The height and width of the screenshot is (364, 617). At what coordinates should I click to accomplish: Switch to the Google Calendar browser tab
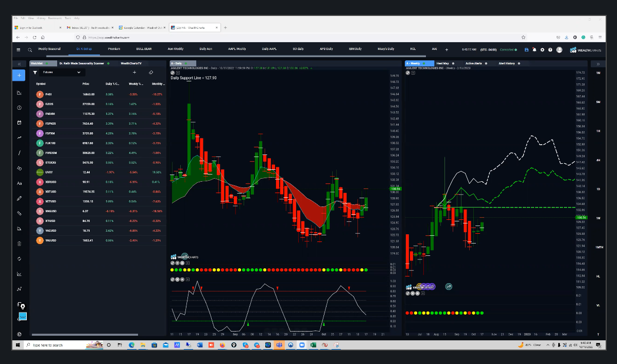142,28
